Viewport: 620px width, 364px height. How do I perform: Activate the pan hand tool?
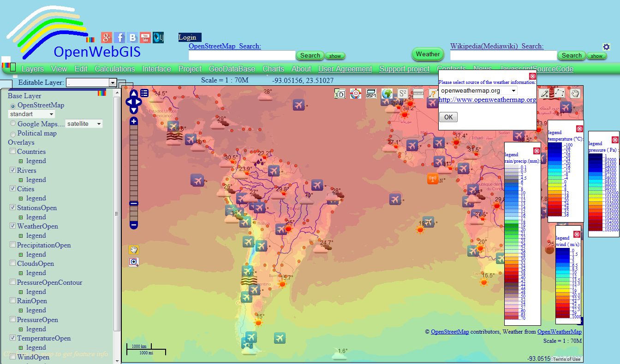(133, 249)
